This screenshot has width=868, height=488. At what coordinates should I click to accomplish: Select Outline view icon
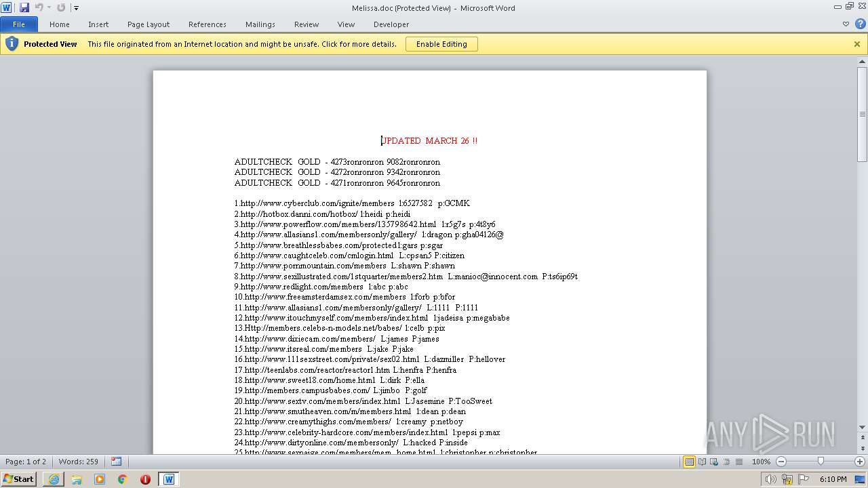[726, 462]
